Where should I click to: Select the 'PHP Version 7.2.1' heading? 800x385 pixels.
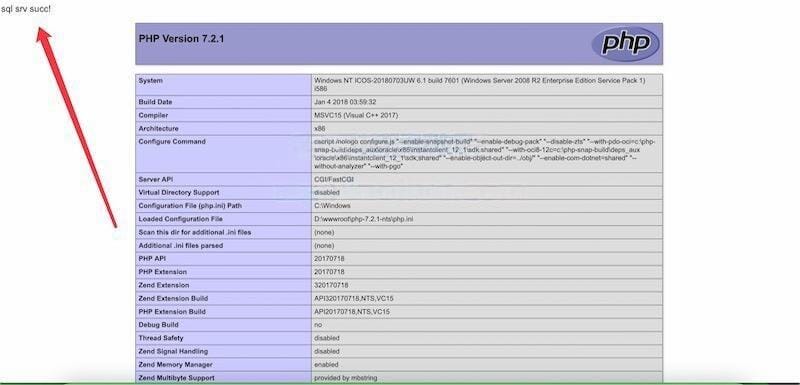pyautogui.click(x=181, y=38)
